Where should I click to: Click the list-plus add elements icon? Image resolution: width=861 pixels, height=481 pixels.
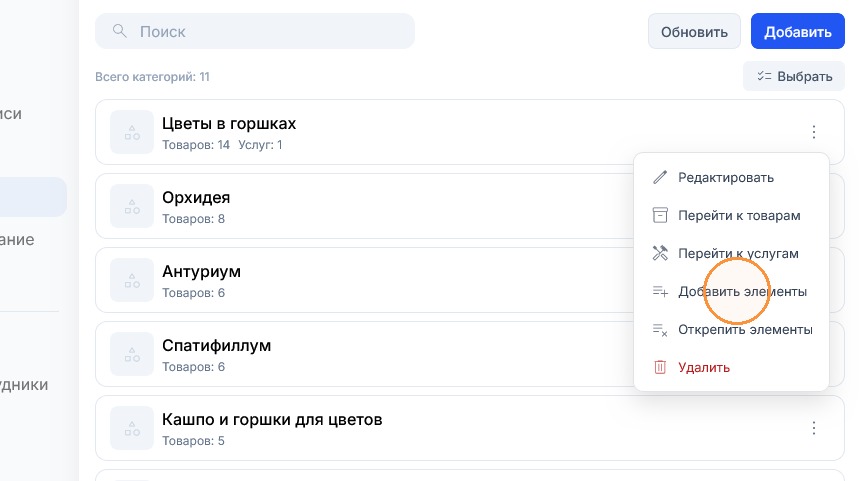[660, 292]
